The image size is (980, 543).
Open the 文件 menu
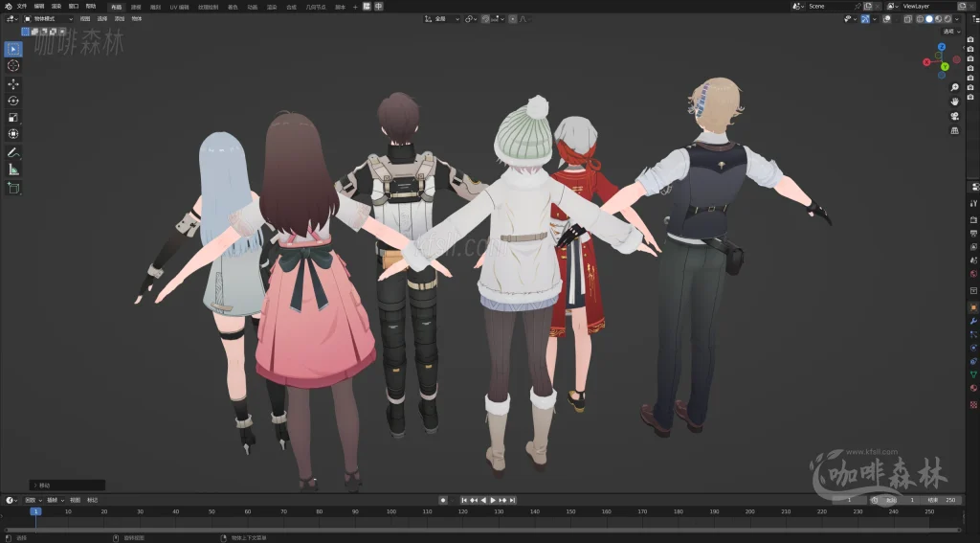click(x=22, y=7)
